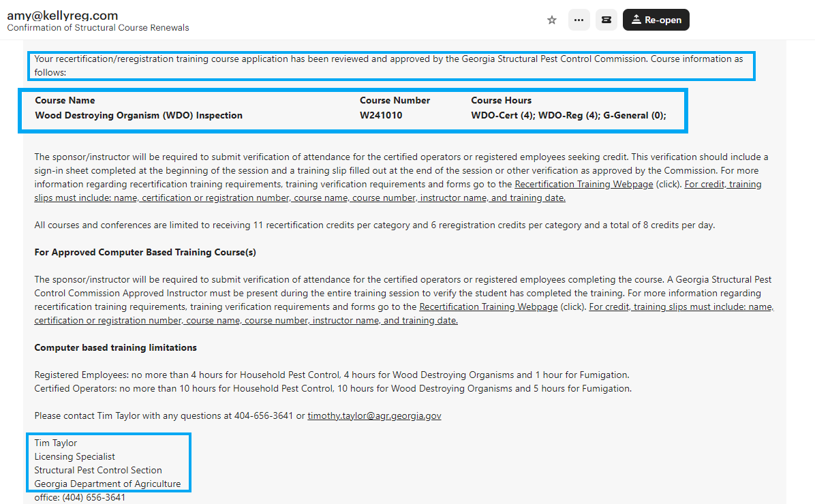Click sender address amy@kellyreg.com
Screen dimensions: 815x504
click(63, 15)
